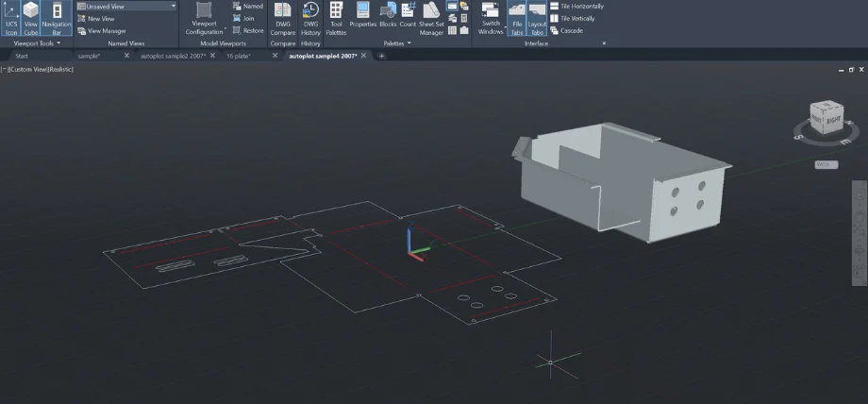Click the Named viewports button

click(x=248, y=6)
